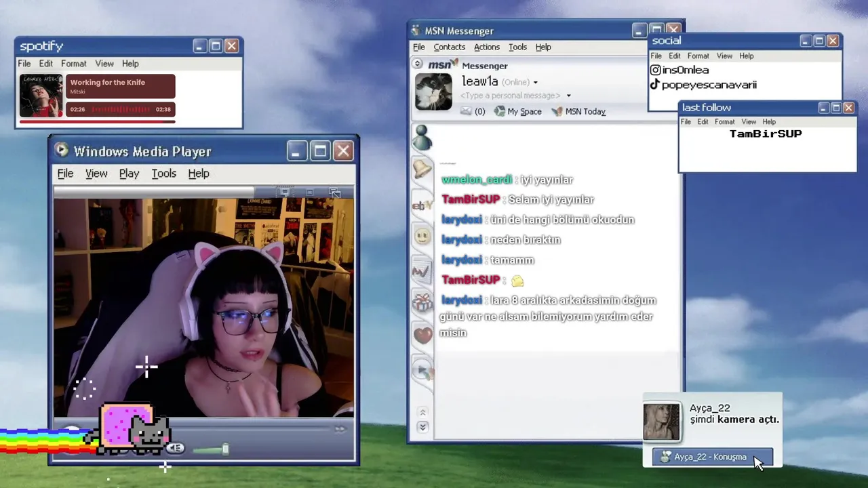Open the MSN buddy contacts sidebar tab
868x488 pixels.
[422, 138]
